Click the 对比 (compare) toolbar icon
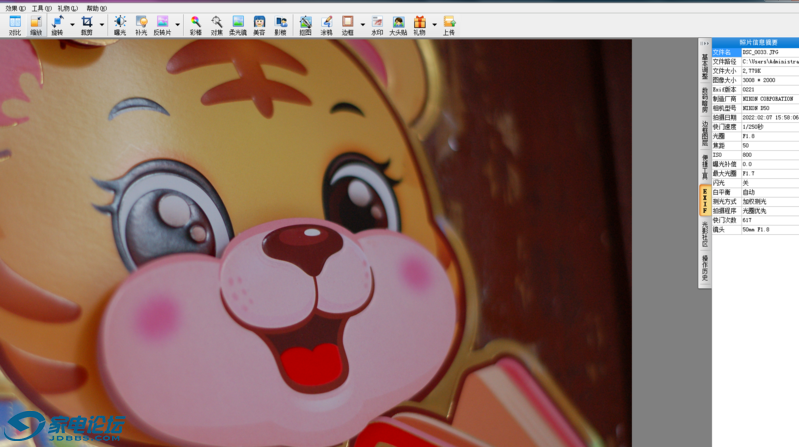 15,25
